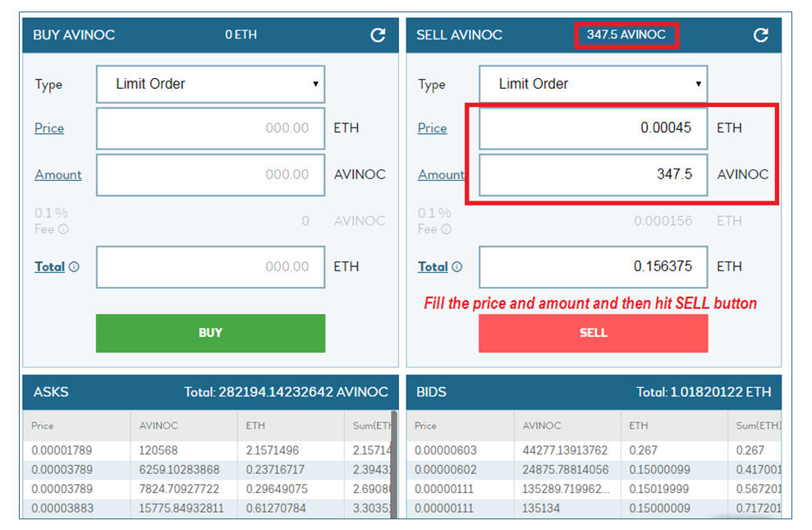Select bid ETH value 0.15019999

click(659, 489)
